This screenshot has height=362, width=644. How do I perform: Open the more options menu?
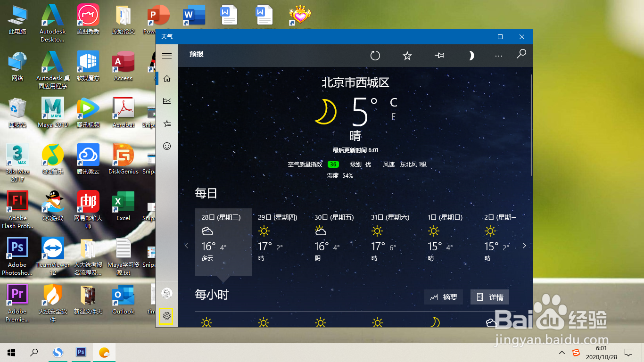[x=498, y=55]
